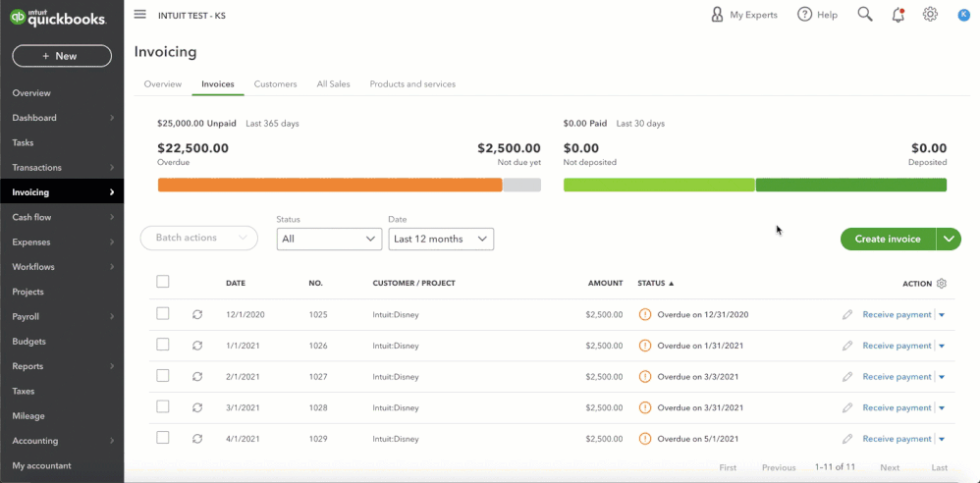The height and width of the screenshot is (483, 980).
Task: Click the Help question mark icon
Action: tap(805, 15)
